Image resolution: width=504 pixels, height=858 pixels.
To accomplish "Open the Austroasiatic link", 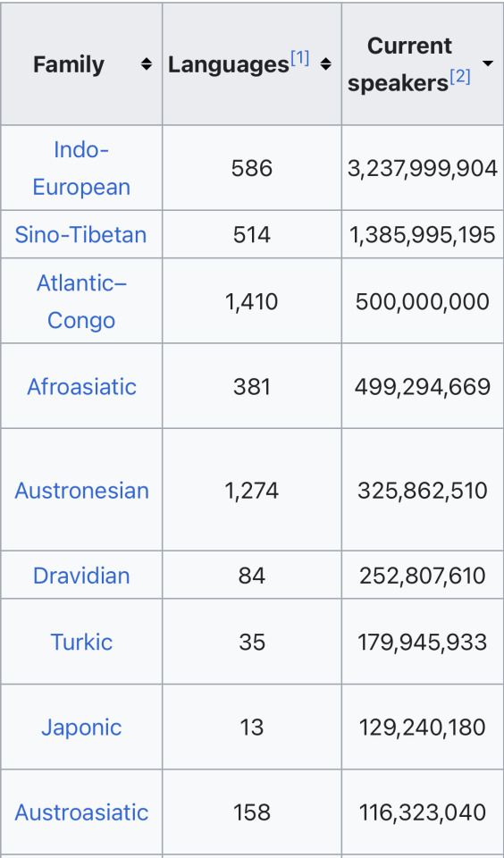I will tap(81, 812).
